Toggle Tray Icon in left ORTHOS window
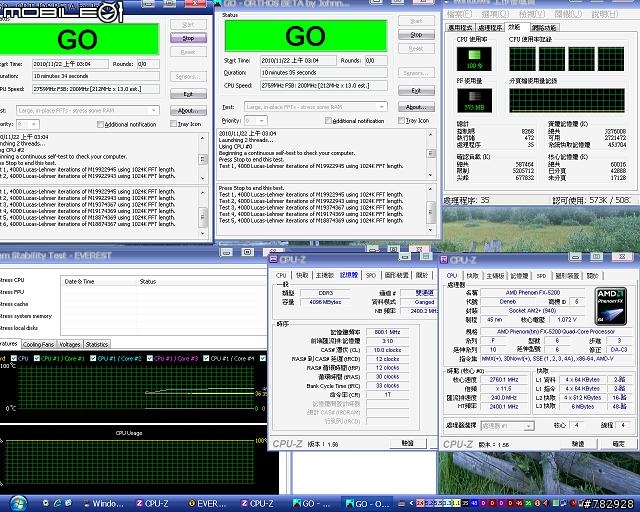Screen dimensions: 640x512 point(173,124)
